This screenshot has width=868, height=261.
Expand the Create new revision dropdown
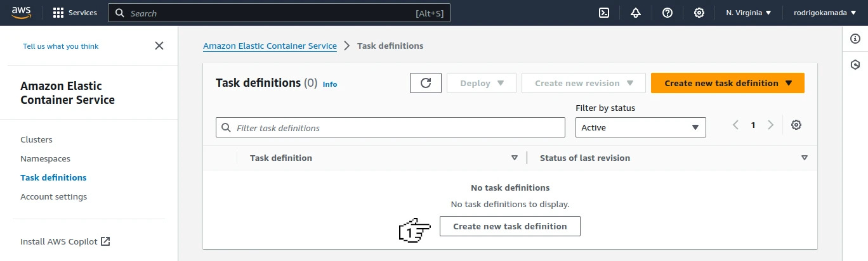tap(584, 83)
